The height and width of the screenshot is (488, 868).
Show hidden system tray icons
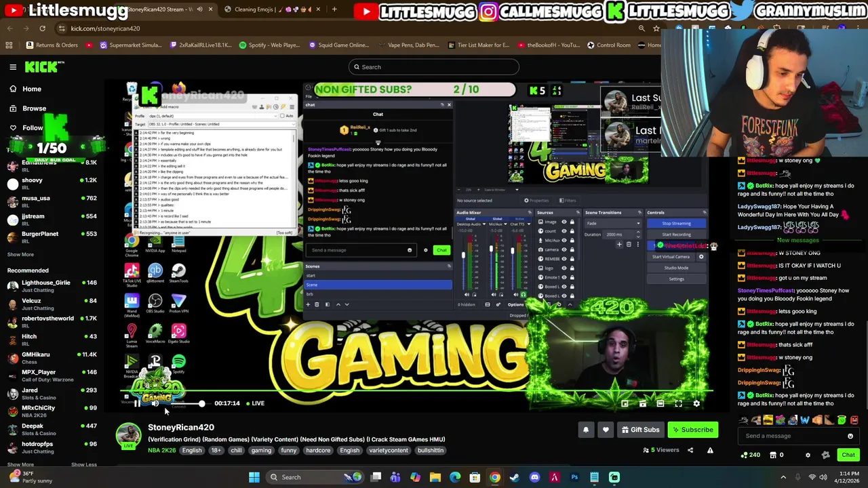click(x=783, y=477)
